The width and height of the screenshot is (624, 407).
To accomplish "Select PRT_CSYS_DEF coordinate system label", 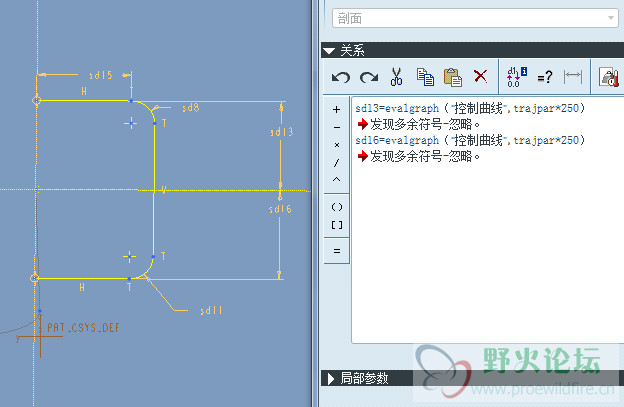I will pyautogui.click(x=83, y=328).
